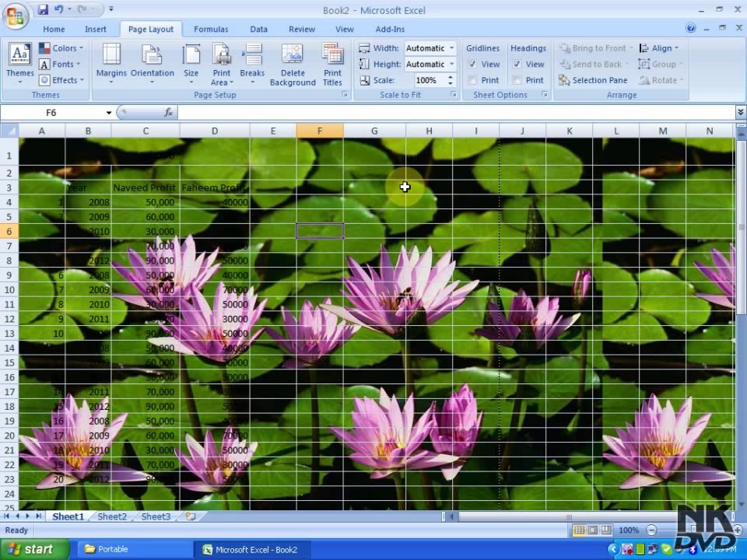The width and height of the screenshot is (747, 560).
Task: Open the Name Box dropdown arrow
Action: click(x=109, y=112)
